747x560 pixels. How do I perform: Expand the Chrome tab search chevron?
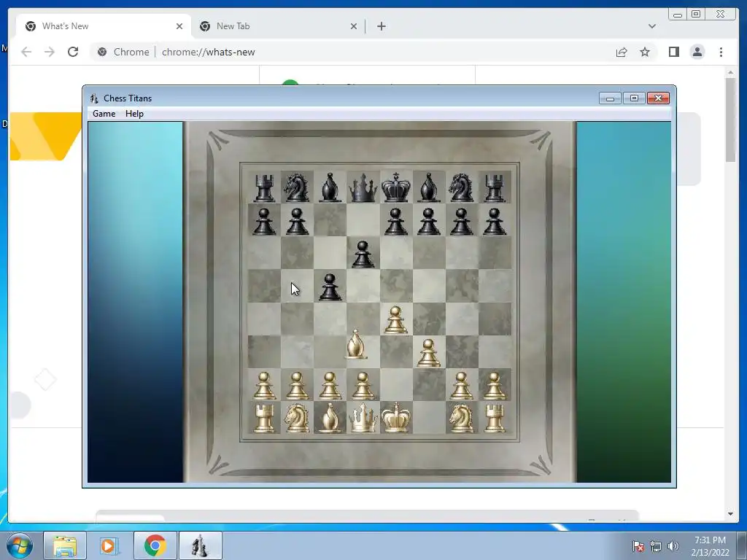[x=651, y=26]
